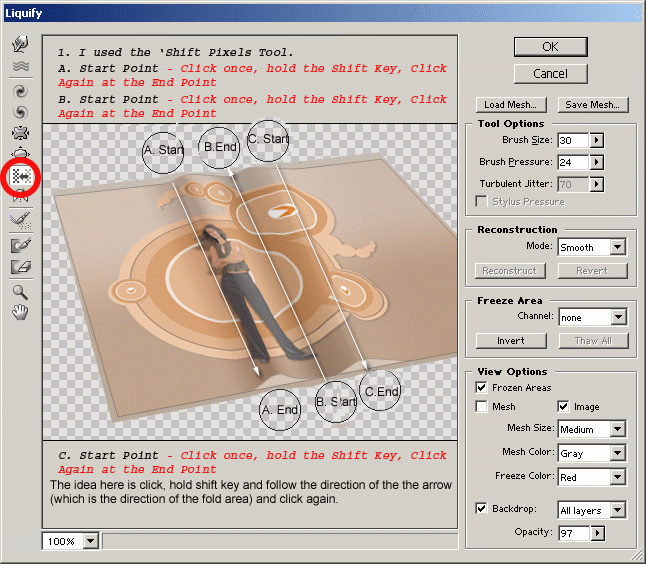The image size is (646, 564).
Task: Select the Pucker tool
Action: 20,133
